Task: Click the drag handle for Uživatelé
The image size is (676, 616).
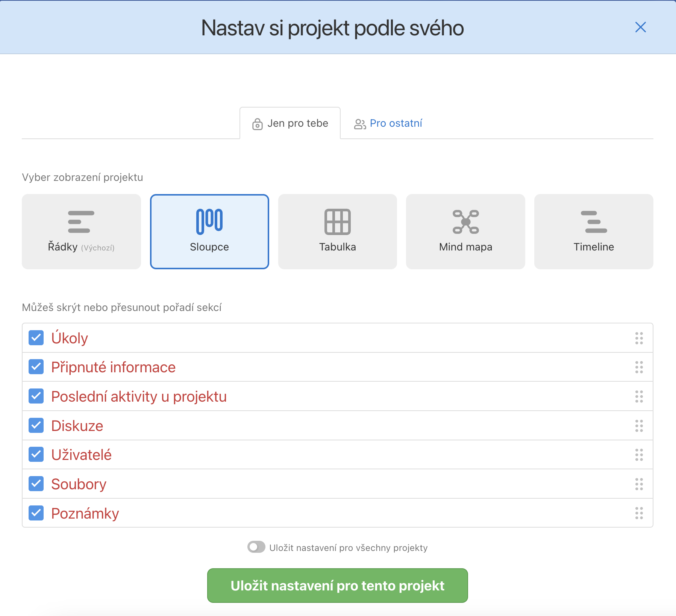Action: 639,455
